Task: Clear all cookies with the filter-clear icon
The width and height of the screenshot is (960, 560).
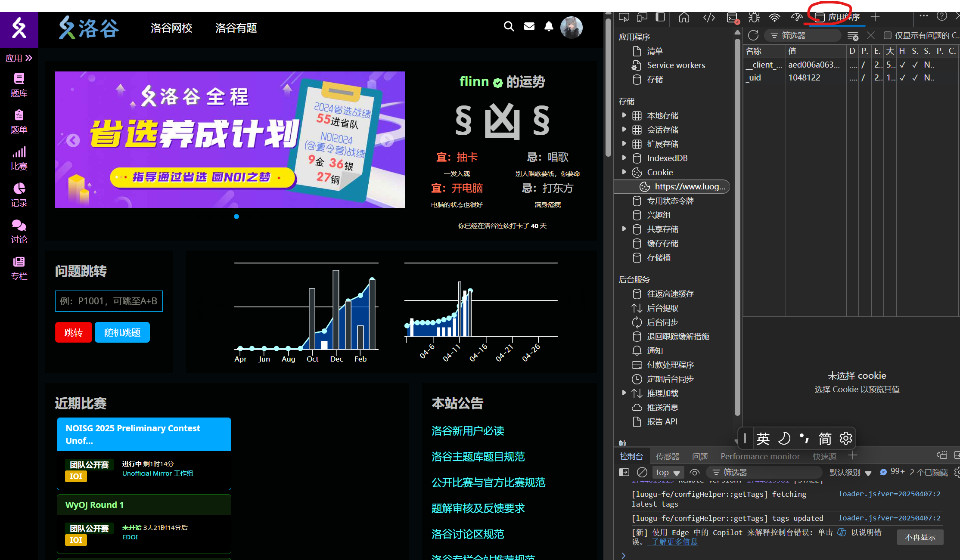Action: point(853,36)
